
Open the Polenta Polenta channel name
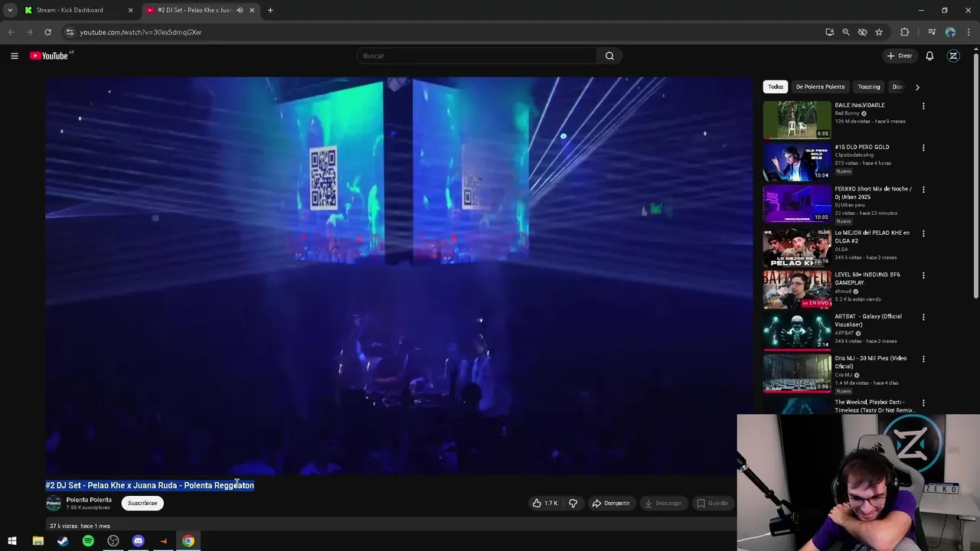coord(89,500)
